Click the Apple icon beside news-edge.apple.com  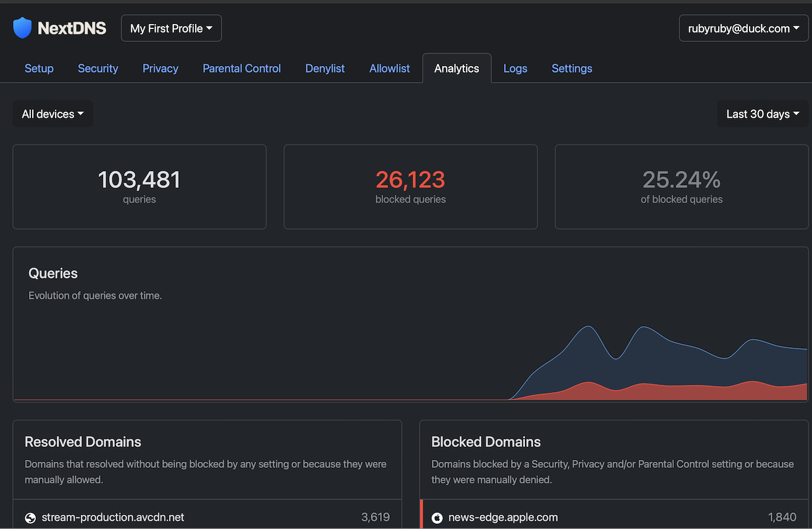[437, 518]
